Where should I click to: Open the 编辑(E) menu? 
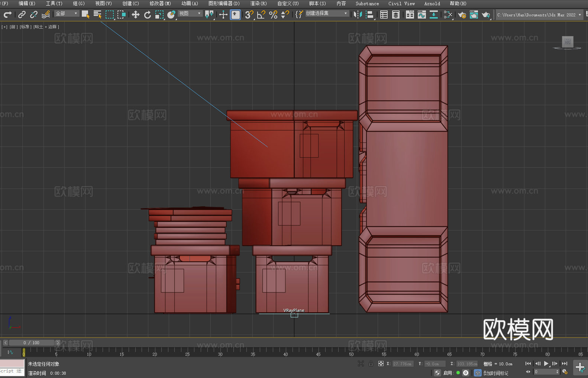pyautogui.click(x=27, y=3)
